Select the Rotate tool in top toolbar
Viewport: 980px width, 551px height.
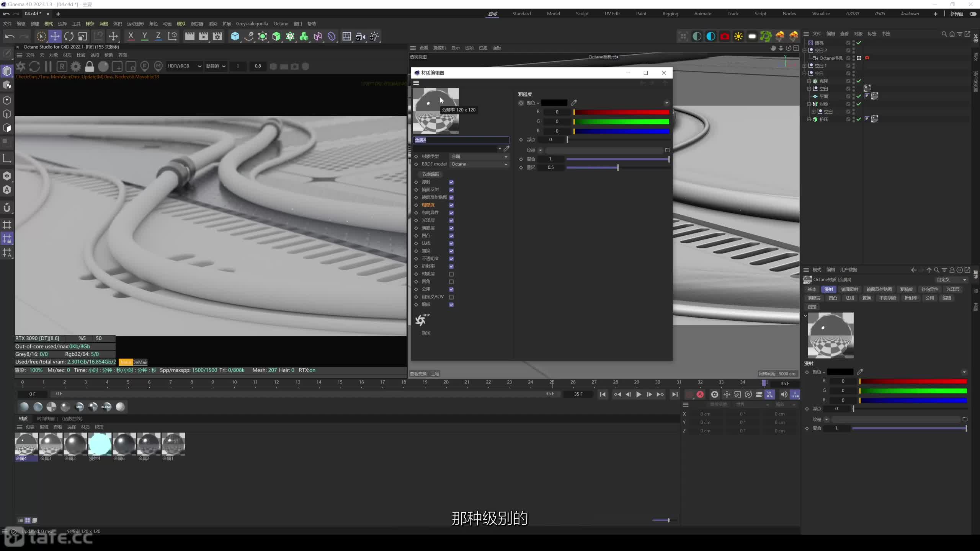point(69,36)
